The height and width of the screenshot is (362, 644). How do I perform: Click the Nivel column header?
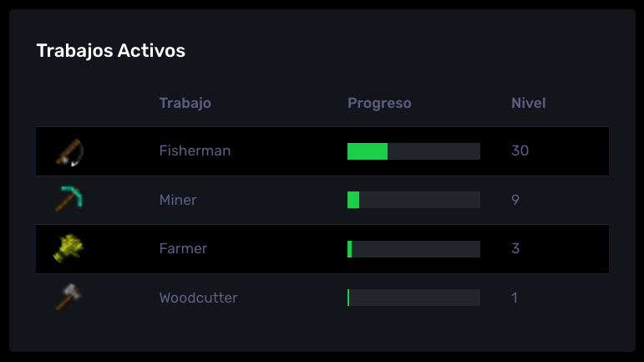(x=528, y=103)
